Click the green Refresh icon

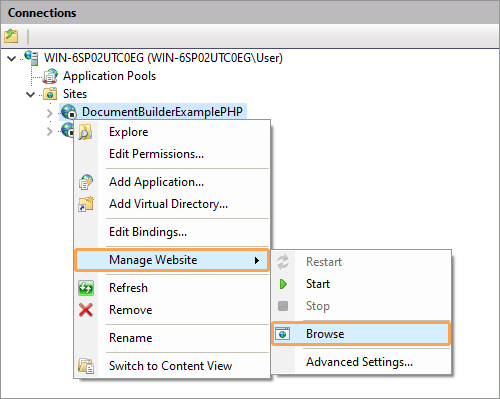coord(86,288)
